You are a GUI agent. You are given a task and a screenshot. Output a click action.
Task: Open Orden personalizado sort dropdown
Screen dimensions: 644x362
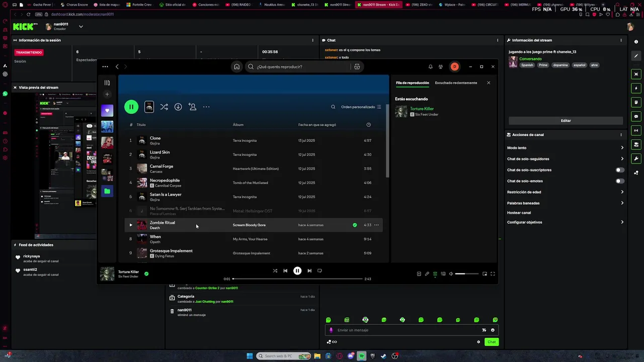click(361, 107)
